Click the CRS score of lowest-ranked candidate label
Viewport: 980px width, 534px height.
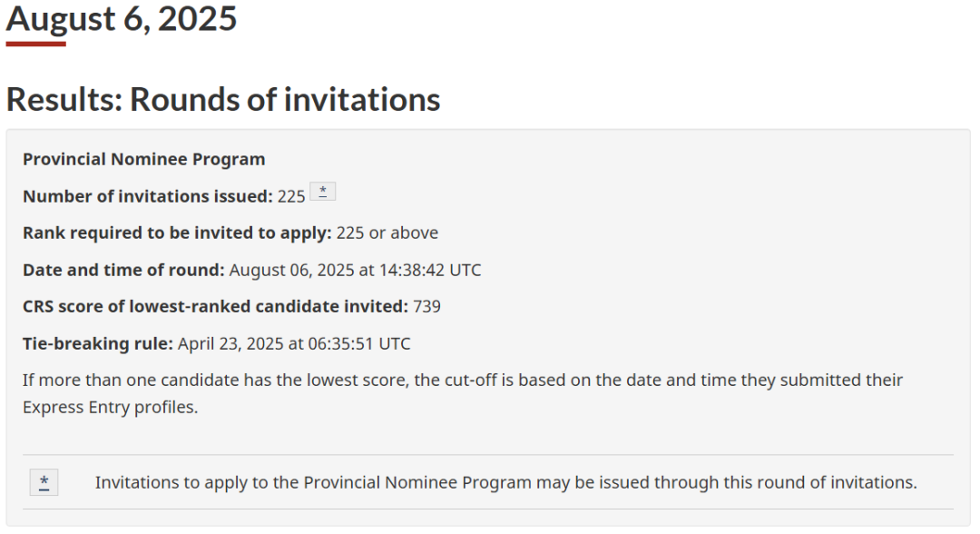click(215, 306)
